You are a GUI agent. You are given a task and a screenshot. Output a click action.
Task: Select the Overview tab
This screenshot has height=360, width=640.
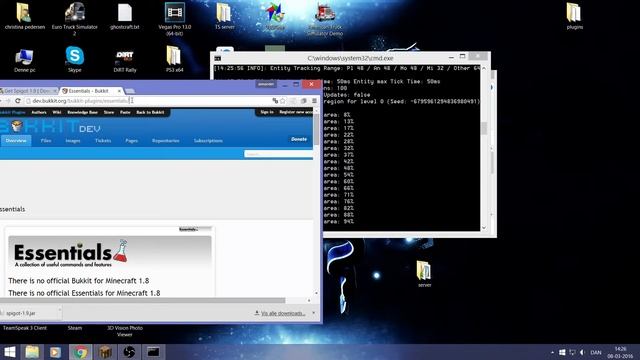pos(16,140)
